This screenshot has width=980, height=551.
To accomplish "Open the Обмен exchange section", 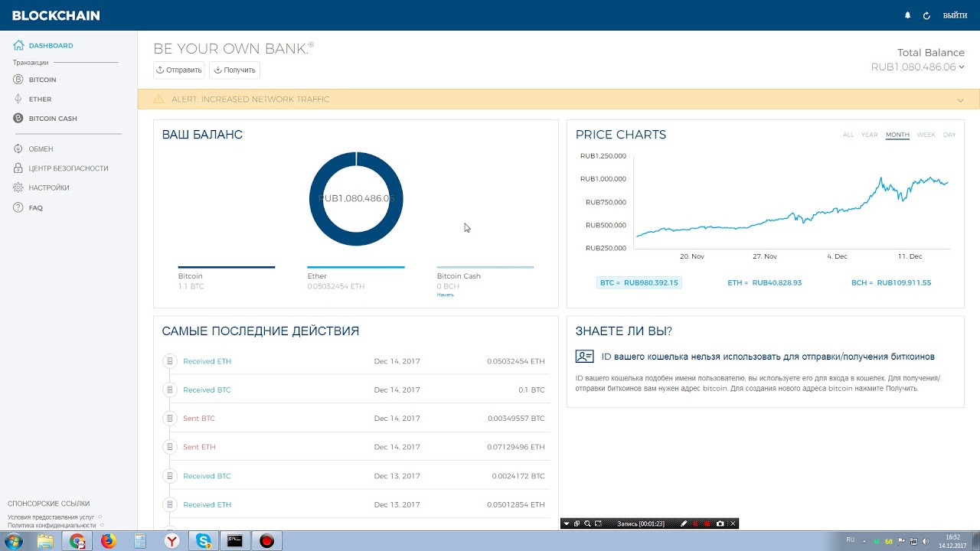I will click(41, 149).
